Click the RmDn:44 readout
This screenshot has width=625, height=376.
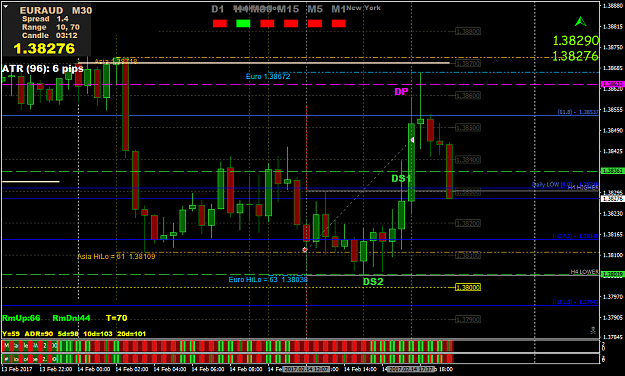point(71,318)
